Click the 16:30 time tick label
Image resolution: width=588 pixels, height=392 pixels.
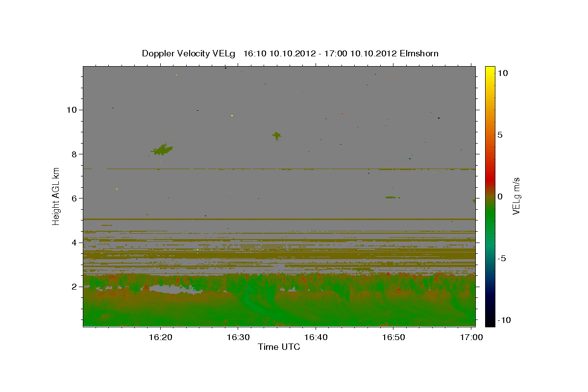(238, 337)
